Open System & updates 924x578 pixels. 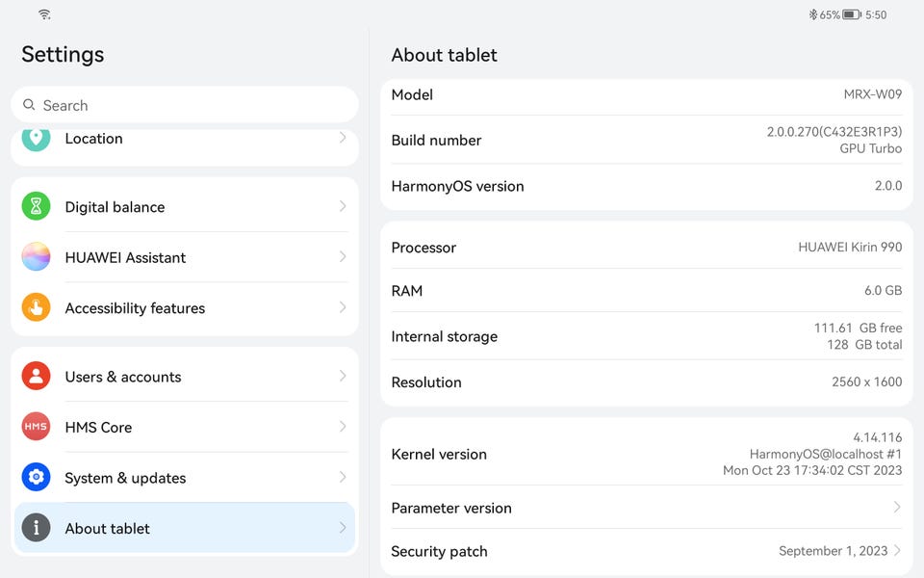tap(185, 477)
